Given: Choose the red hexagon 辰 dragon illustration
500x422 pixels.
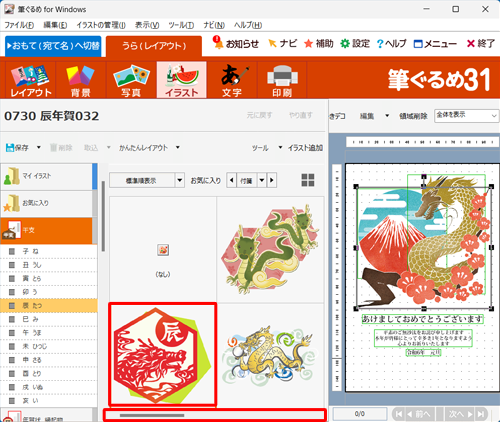Looking at the screenshot, I should 163,354.
